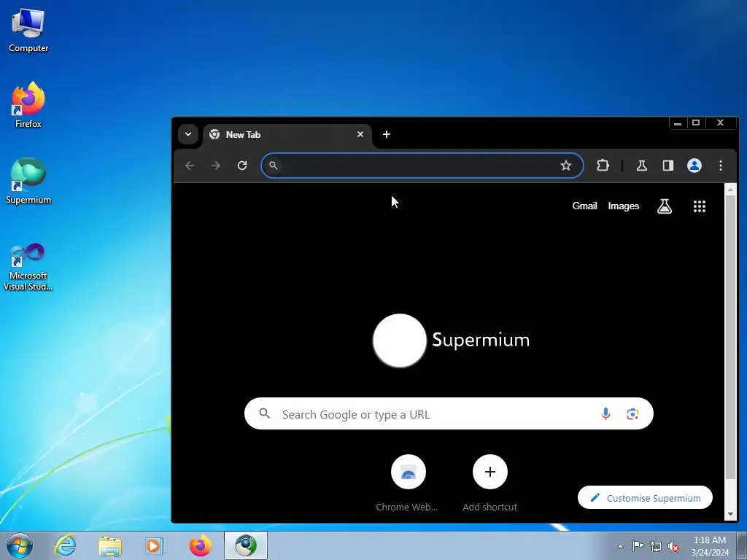Reload the page with the refresh icon

242,166
